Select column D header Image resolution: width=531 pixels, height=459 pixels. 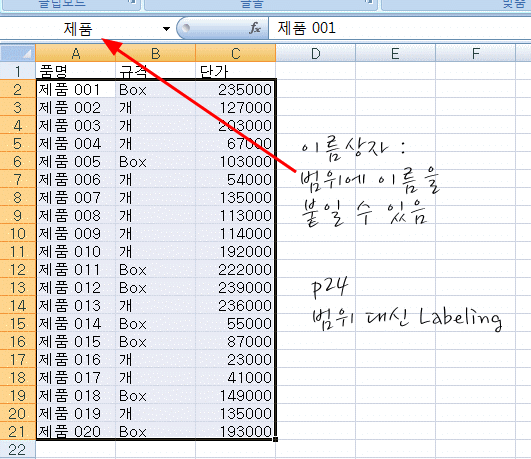[x=316, y=53]
